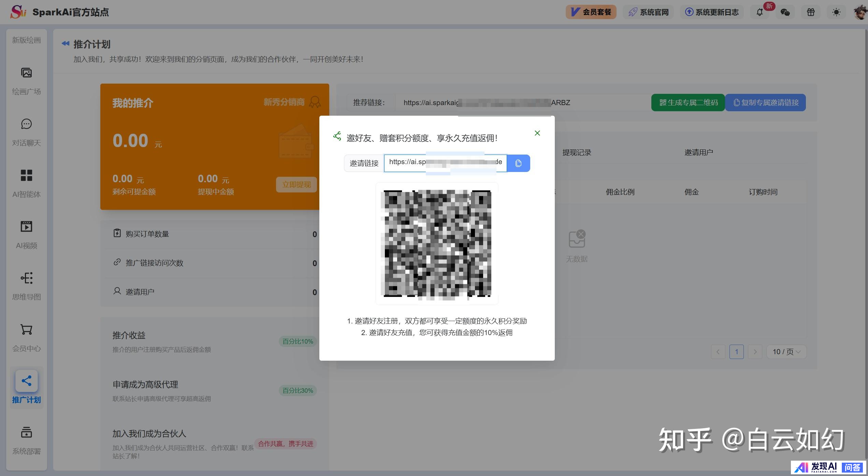Click the 邀请用户 person icon in stats
This screenshot has width=868, height=476.
[x=117, y=291]
